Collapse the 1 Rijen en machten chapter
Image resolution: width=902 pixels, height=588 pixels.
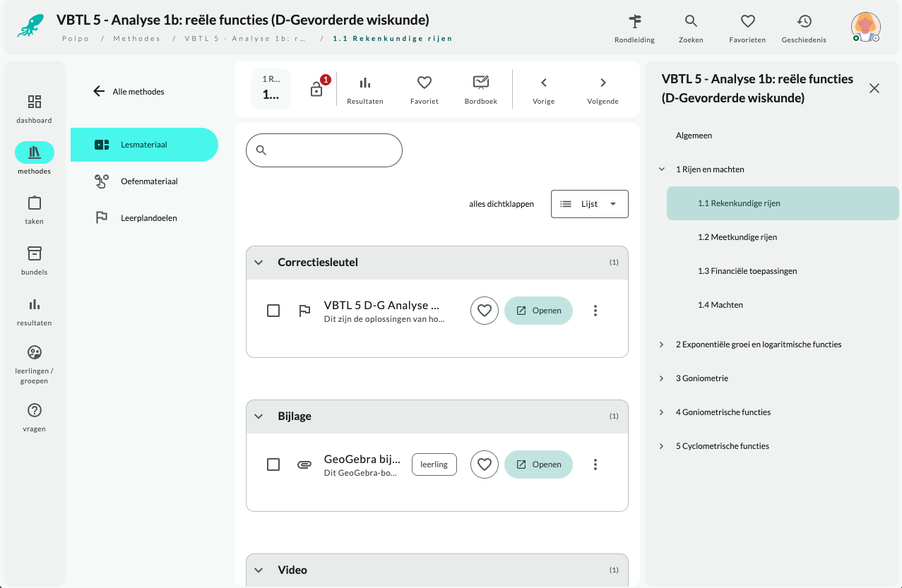pyautogui.click(x=662, y=169)
